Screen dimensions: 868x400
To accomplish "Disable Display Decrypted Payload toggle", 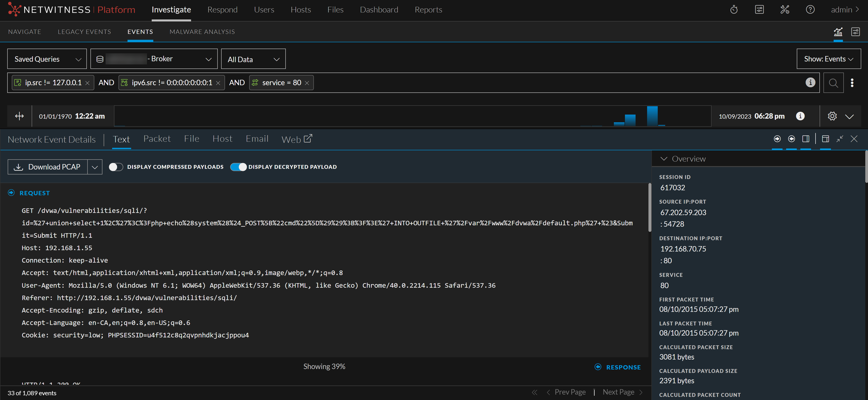I will click(x=238, y=167).
